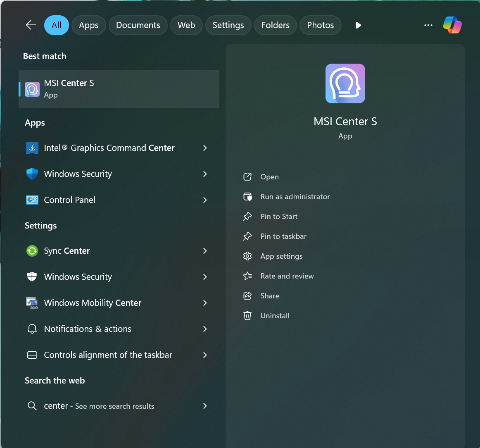Click Uninstall for MSI Center S
The image size is (480, 448).
[275, 316]
